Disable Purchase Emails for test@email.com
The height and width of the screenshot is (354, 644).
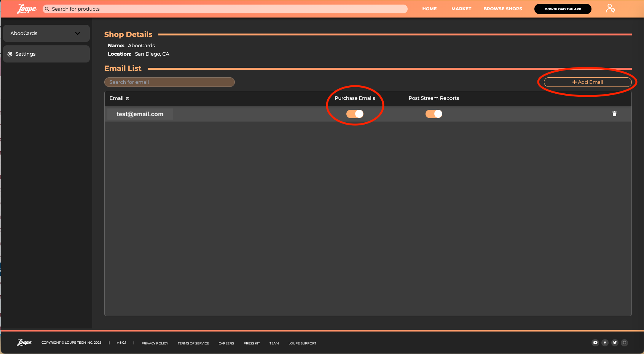[355, 114]
